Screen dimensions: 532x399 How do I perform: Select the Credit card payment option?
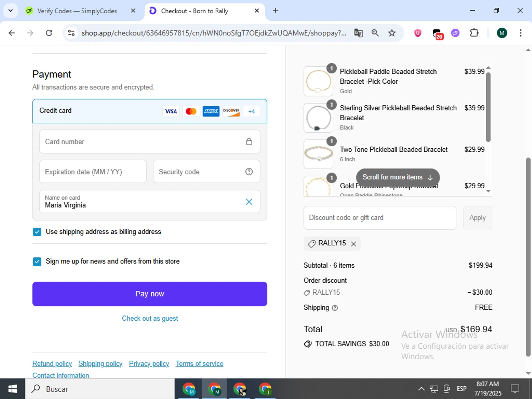tap(150, 111)
